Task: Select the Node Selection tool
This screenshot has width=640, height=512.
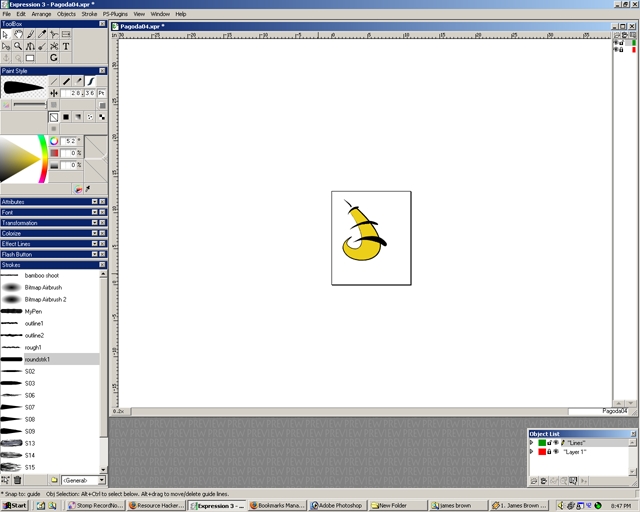Action: pyautogui.click(x=6, y=46)
